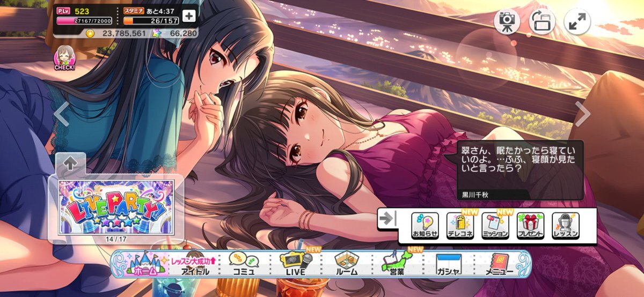644x297 pixels.
Task: Expand to fullscreen with arrows icon
Action: pyautogui.click(x=577, y=21)
